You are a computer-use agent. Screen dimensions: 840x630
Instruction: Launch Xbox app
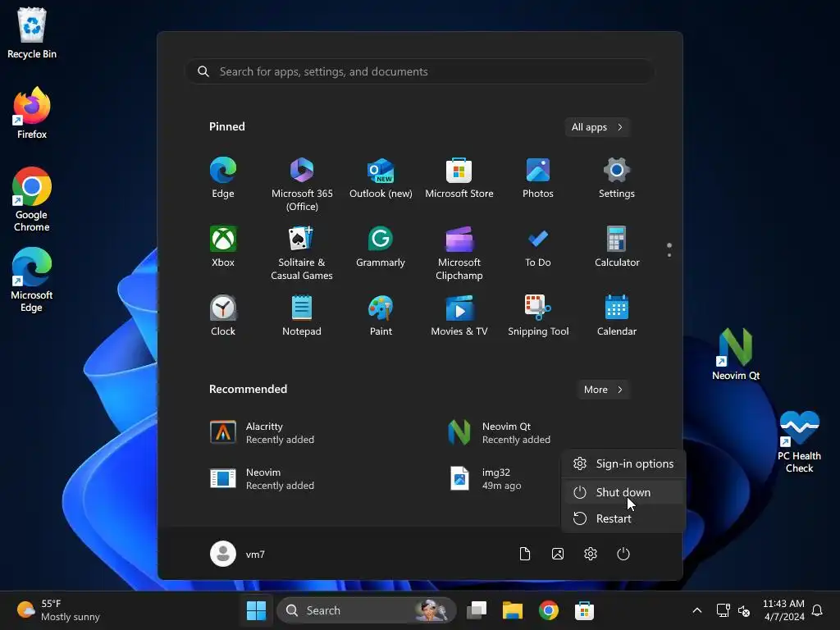[223, 247]
